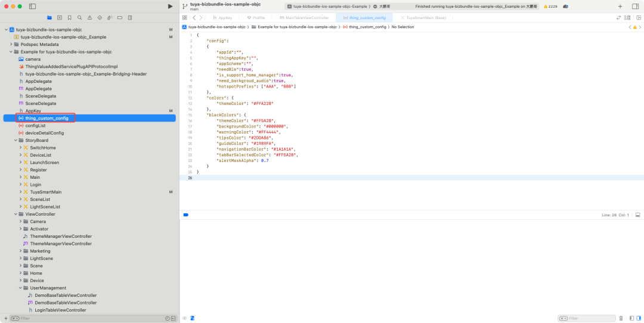Choose the run destination device 大鹏哥
644x323 pixels.
tap(382, 7)
